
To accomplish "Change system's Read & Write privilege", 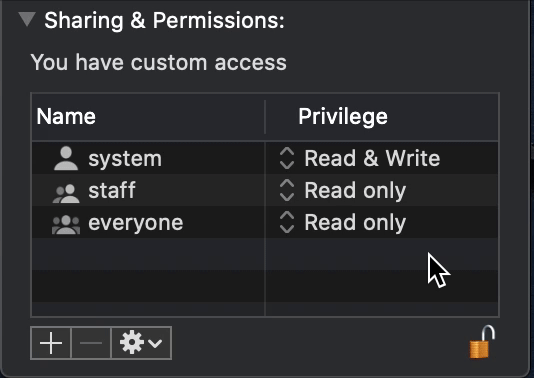I will (372, 158).
